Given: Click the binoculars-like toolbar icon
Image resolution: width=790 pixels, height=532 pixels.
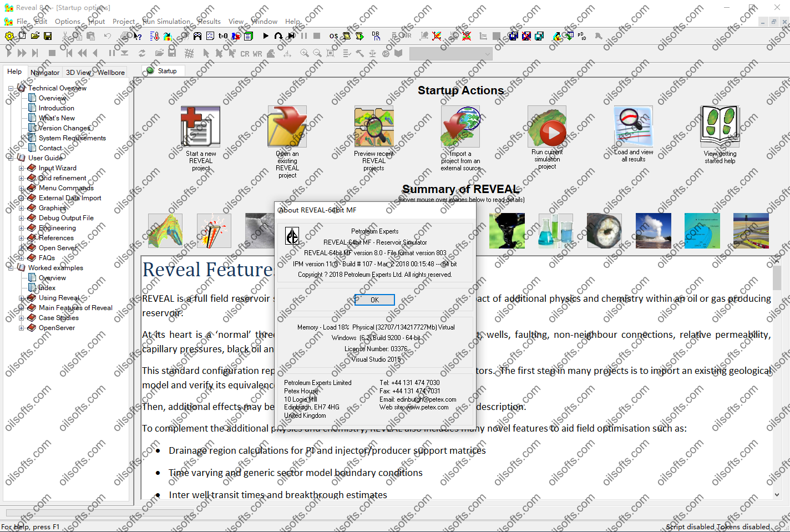Looking at the screenshot, I should coord(197,36).
